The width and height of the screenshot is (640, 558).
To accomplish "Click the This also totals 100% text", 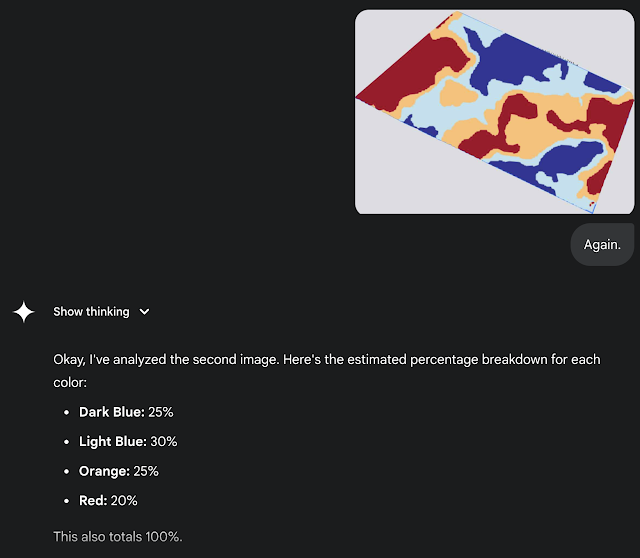I will coord(118,536).
